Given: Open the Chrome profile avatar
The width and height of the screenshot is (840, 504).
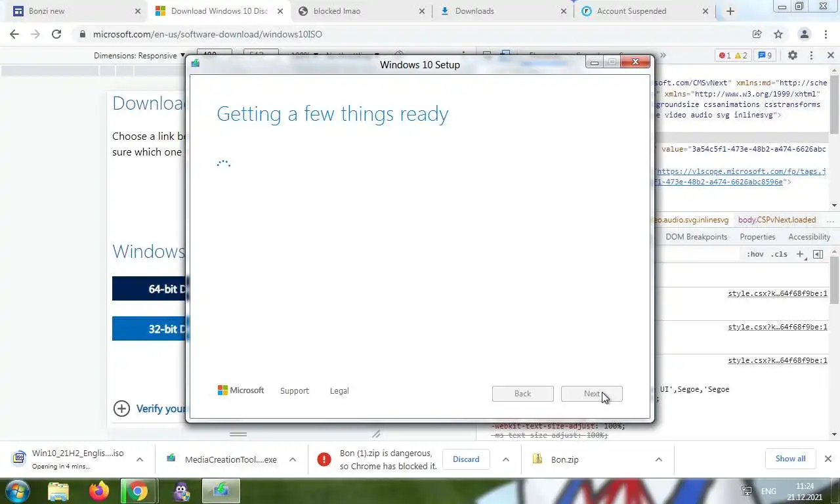Looking at the screenshot, I should pyautogui.click(x=804, y=34).
